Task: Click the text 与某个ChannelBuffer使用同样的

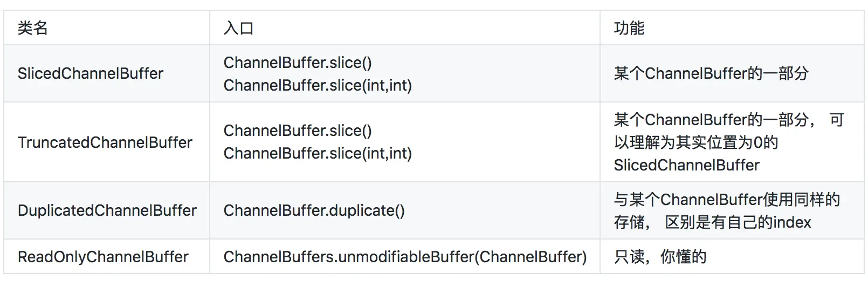Action: point(727,200)
